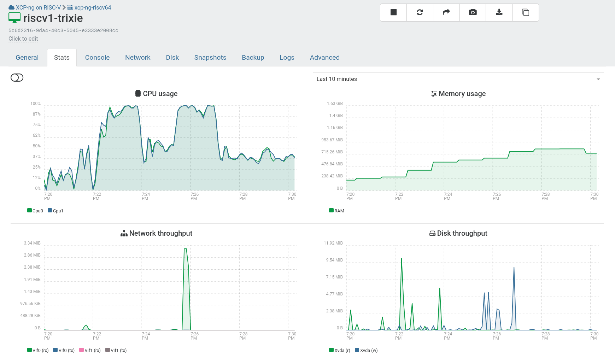Toggle Vif1 (rx) in the network legend
This screenshot has height=364, width=615.
coord(90,350)
